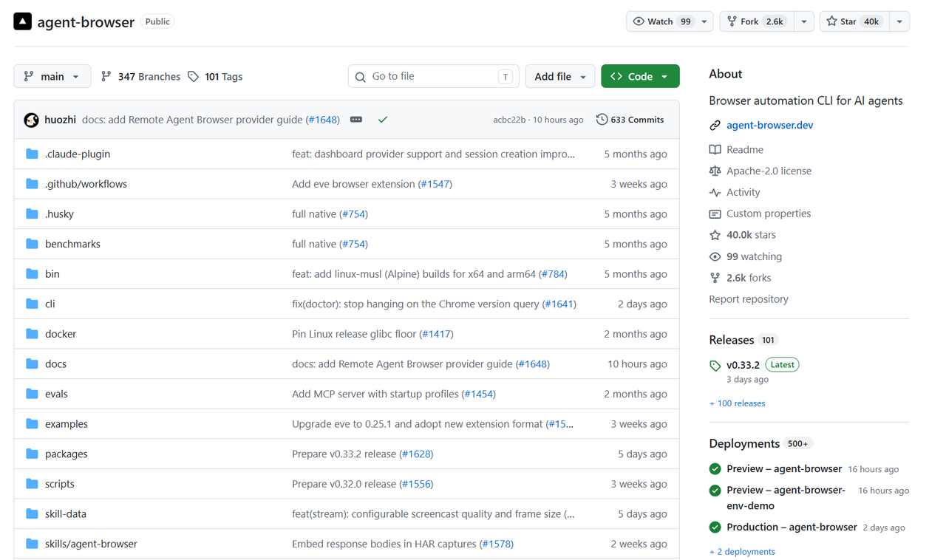Click the evals folder icon
Image resolution: width=946 pixels, height=560 pixels.
point(32,394)
